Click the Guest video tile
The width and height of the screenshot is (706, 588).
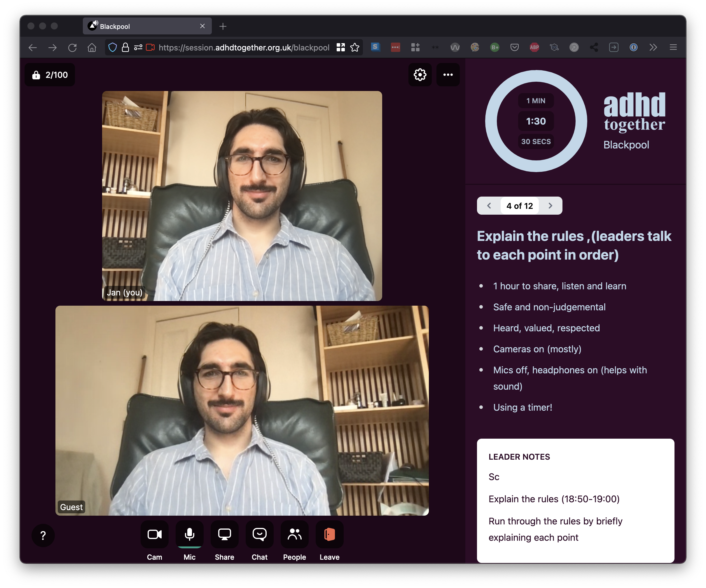click(x=242, y=410)
